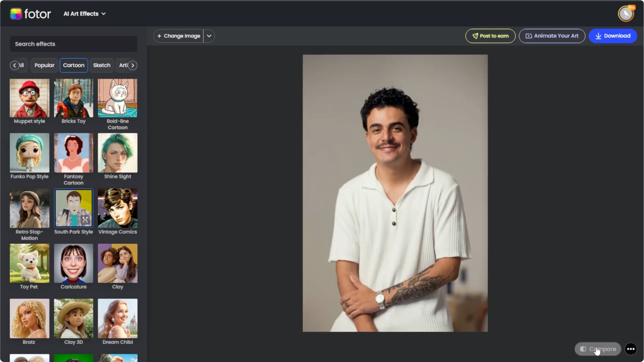The height and width of the screenshot is (362, 644).
Task: Click the Pro badge on avatar
Action: tap(632, 8)
